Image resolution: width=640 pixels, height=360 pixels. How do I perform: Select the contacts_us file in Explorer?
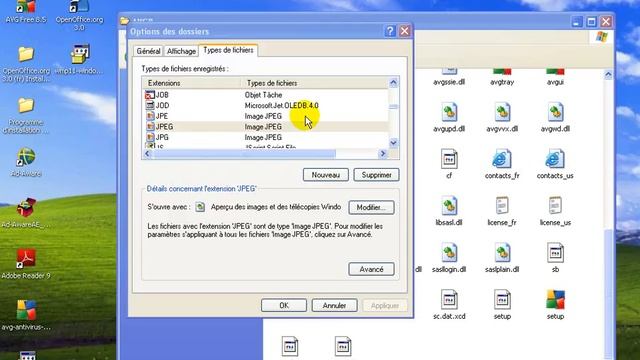(555, 164)
